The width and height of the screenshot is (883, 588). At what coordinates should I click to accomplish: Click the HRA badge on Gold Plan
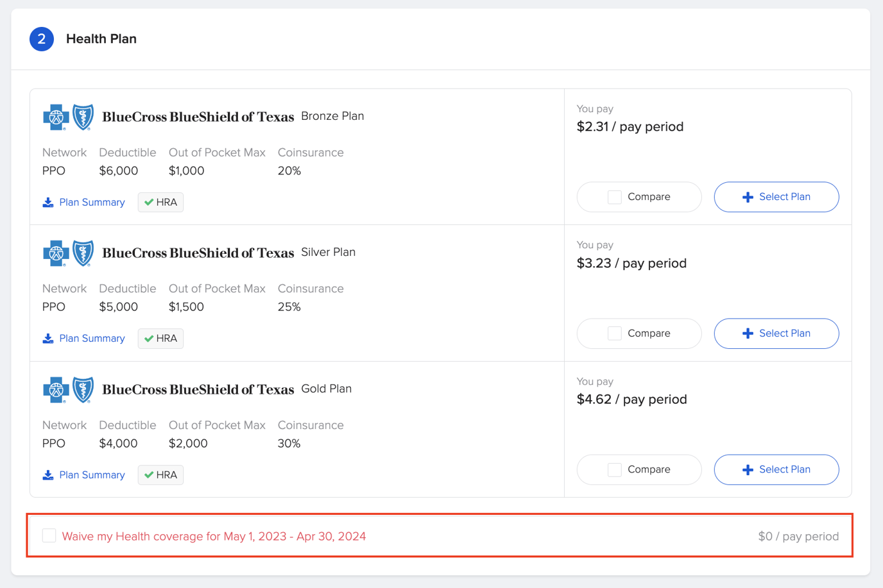(160, 475)
